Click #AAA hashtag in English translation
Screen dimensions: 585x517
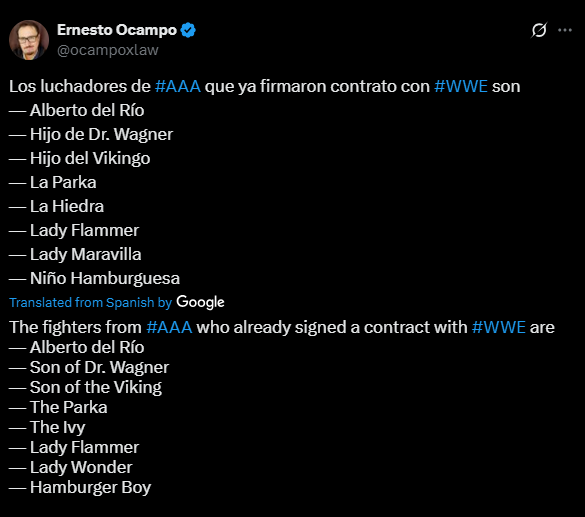(x=169, y=327)
